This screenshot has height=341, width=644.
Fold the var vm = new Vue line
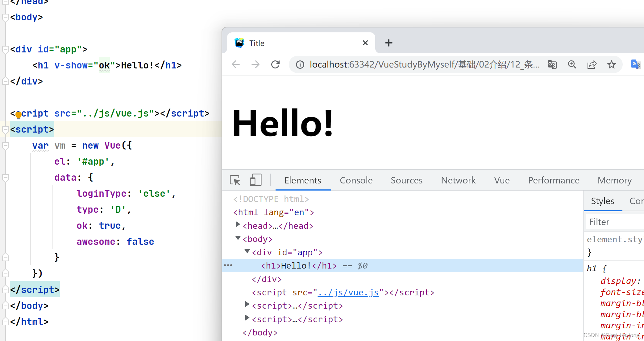5,146
